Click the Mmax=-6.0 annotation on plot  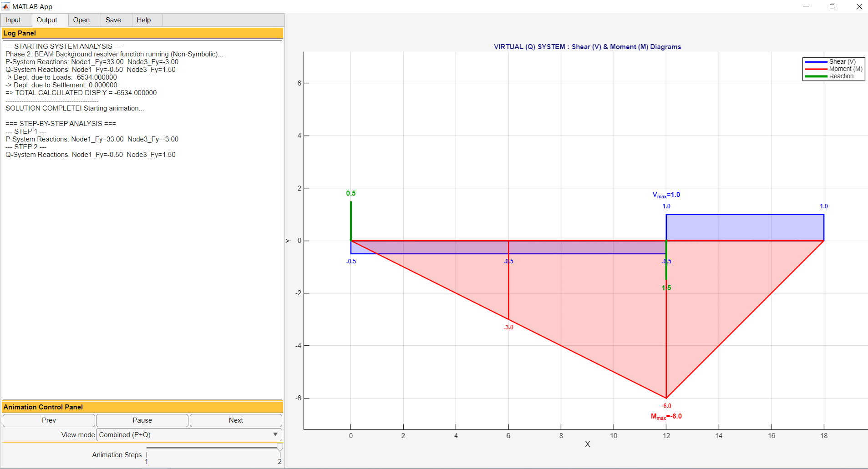[666, 417]
